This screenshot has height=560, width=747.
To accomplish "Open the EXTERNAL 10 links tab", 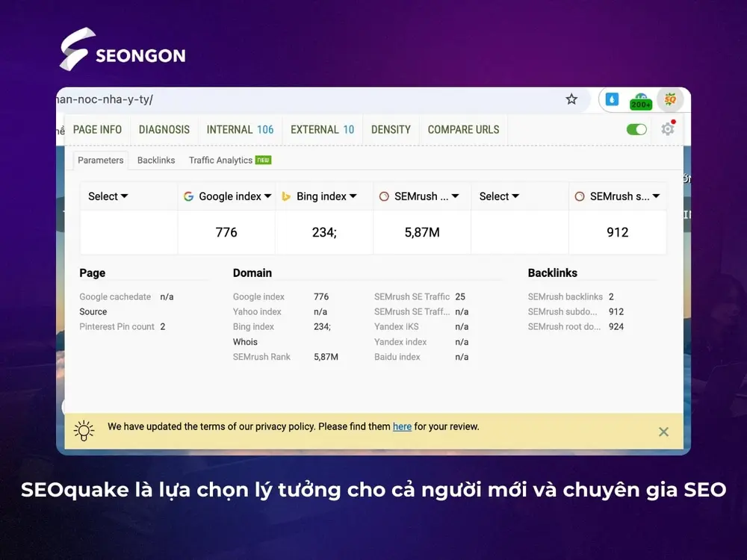I will 323,129.
